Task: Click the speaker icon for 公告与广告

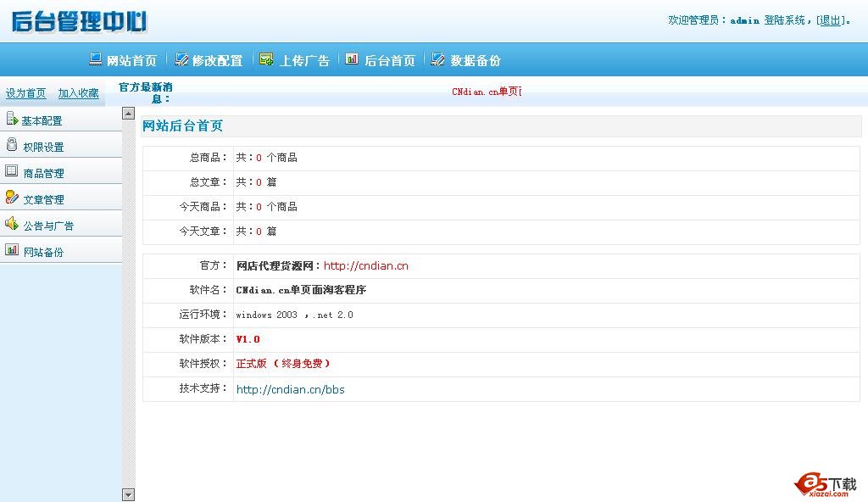Action: (x=12, y=224)
